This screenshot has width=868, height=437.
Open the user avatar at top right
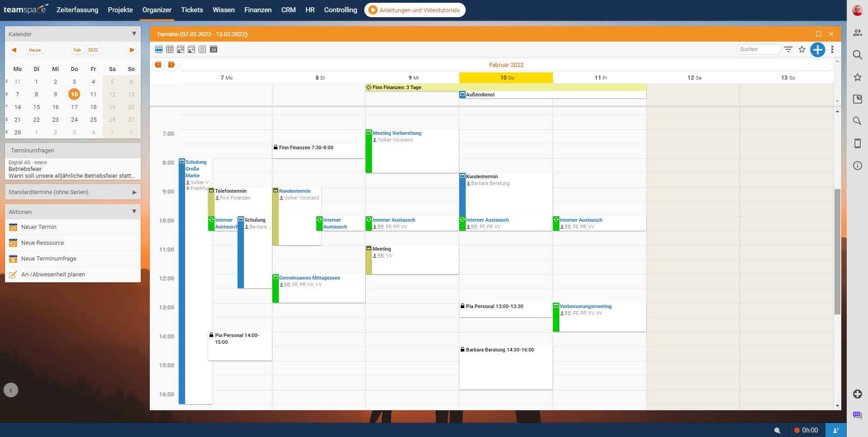coord(858,10)
